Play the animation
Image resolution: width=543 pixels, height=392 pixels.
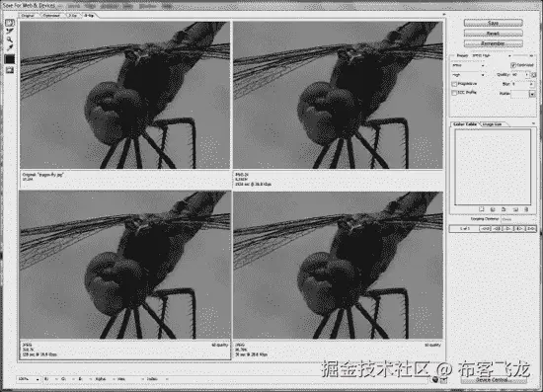(x=508, y=229)
